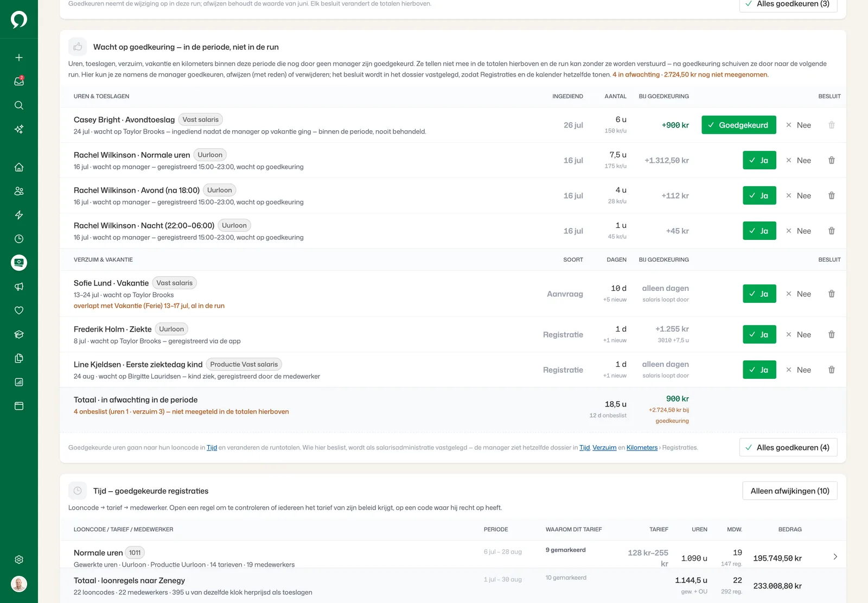Select the active payroll icon in sidebar
868x603 pixels.
pyautogui.click(x=19, y=263)
